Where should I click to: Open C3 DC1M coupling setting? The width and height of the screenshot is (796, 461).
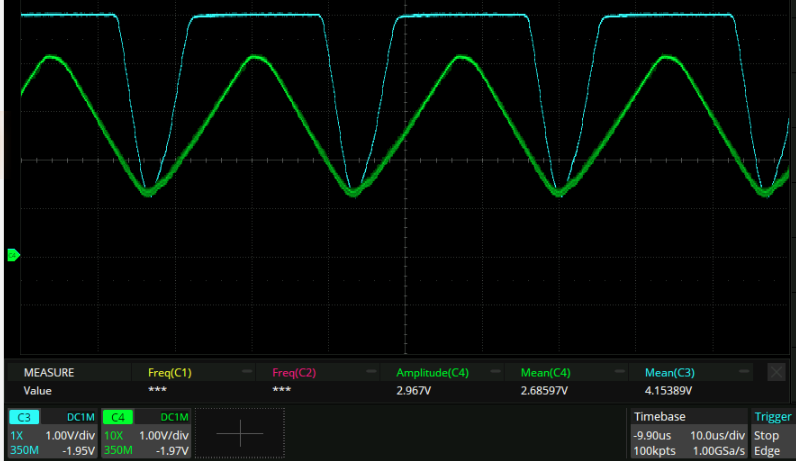(79, 417)
